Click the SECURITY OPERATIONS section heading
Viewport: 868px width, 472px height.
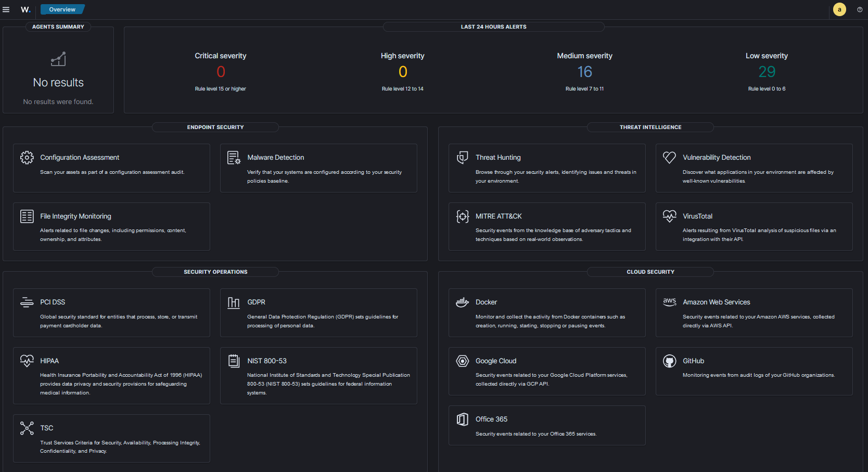215,272
